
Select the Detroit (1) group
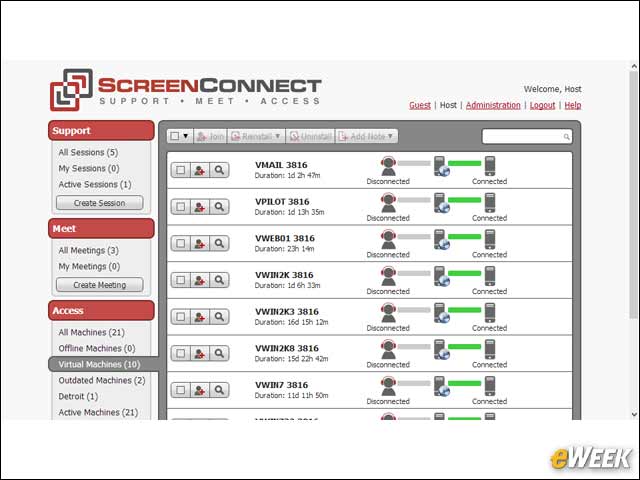pyautogui.click(x=78, y=396)
